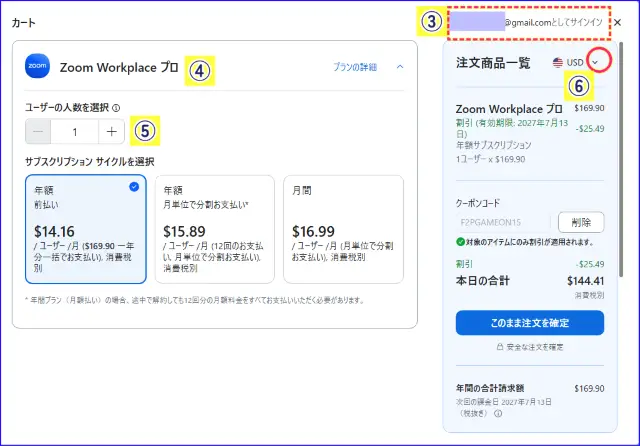This screenshot has width=640, height=446.
Task: Select the 年額 前払い $14.16 plan card
Action: pos(86,229)
